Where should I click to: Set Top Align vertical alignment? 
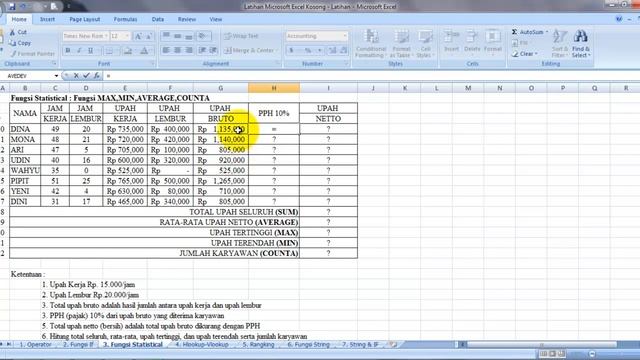166,36
